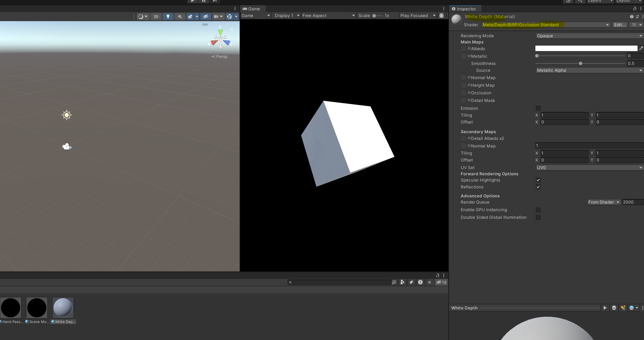
Task: Toggle hidden objects visibility eye icon
Action: [206, 17]
